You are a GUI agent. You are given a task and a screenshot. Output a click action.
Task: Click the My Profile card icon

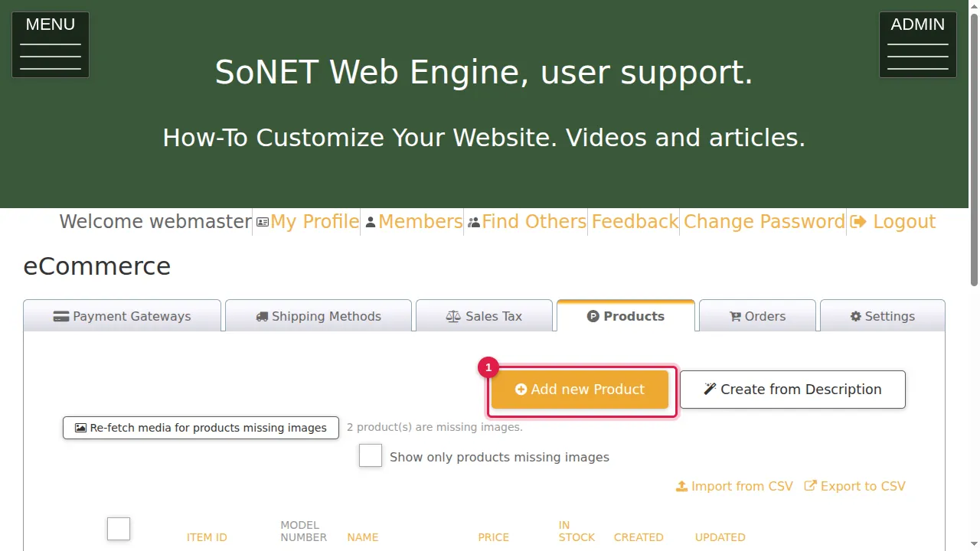(x=263, y=222)
